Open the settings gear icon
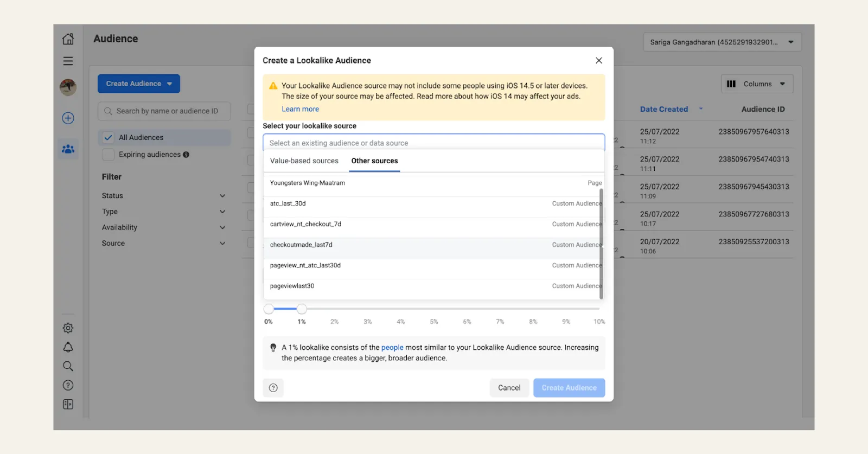Screen dimensions: 868x454 68,328
